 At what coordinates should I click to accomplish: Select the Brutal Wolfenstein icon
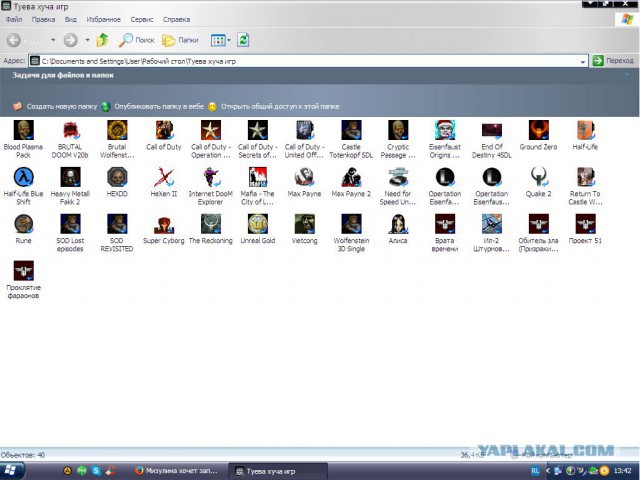click(x=117, y=130)
